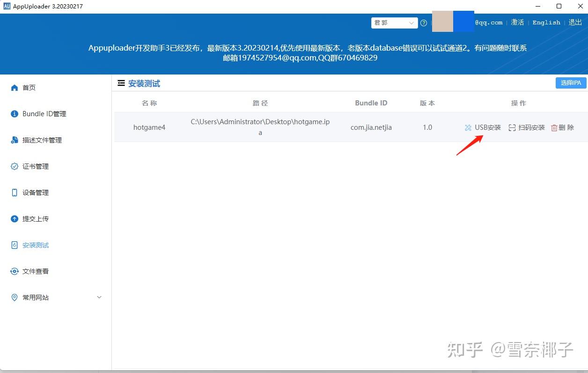Open the 首页 (Home) page
This screenshot has width=588, height=373.
29,87
